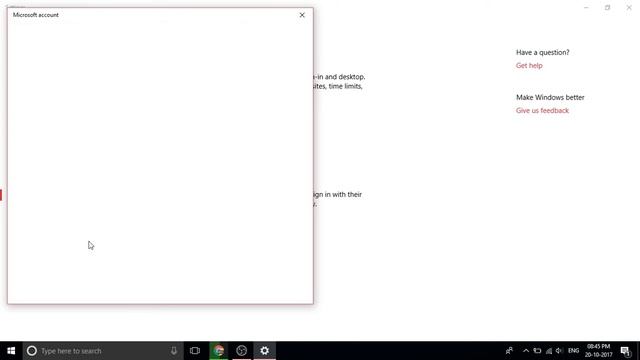Click the Cortana search circle icon
This screenshot has height=360, width=640.
(31, 351)
